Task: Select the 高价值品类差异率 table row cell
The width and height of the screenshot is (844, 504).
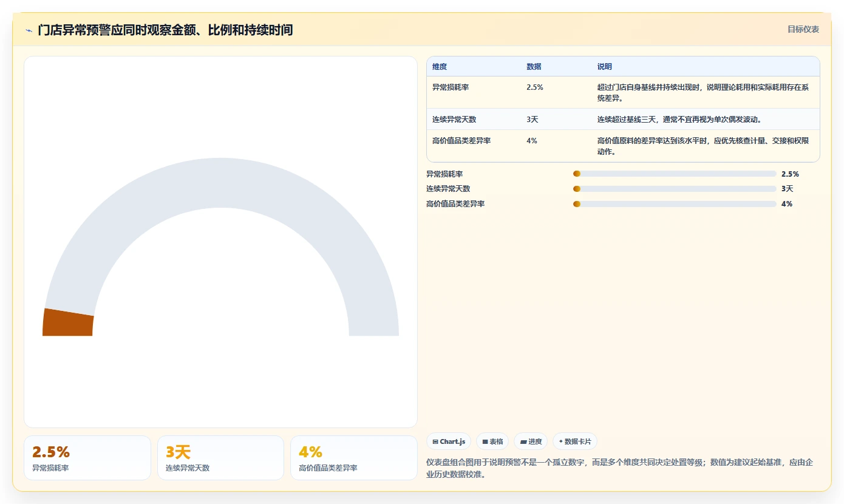Action: point(461,141)
